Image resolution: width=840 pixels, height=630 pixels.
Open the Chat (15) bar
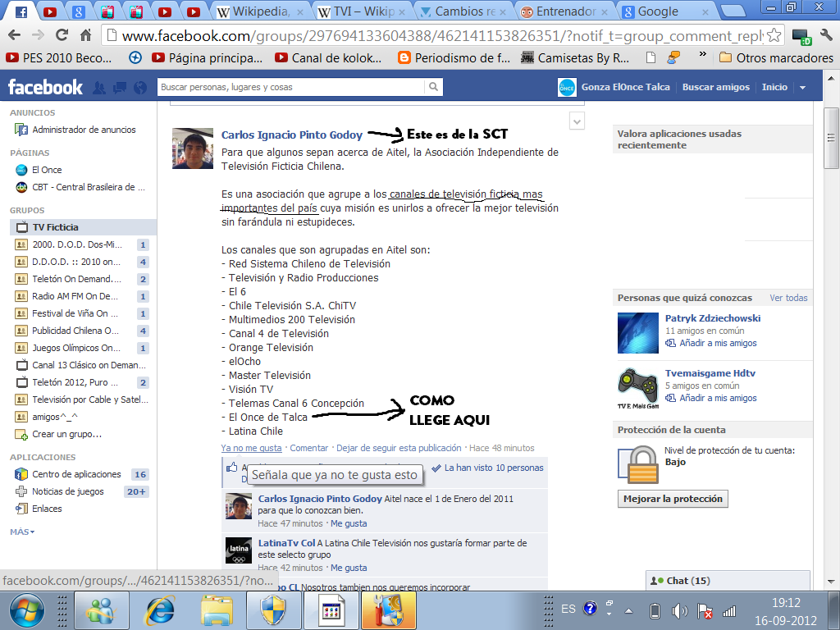(x=728, y=581)
